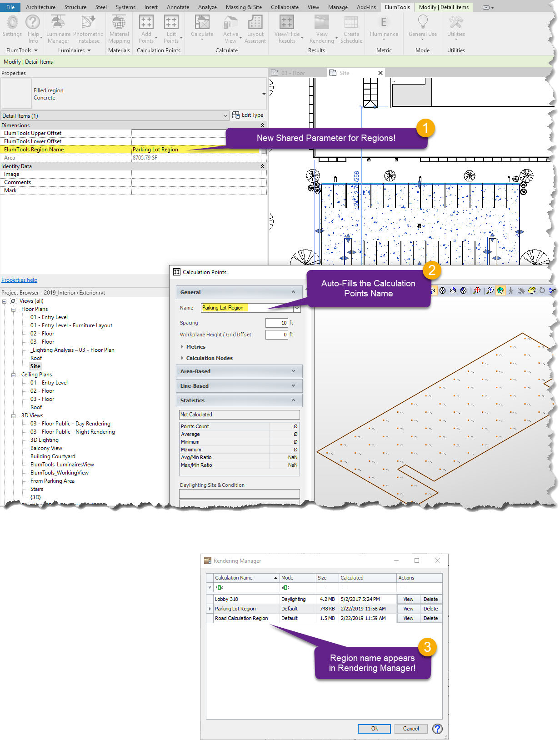Click the Mode column filter icon
Screen dimensions: 560x740
pos(285,587)
